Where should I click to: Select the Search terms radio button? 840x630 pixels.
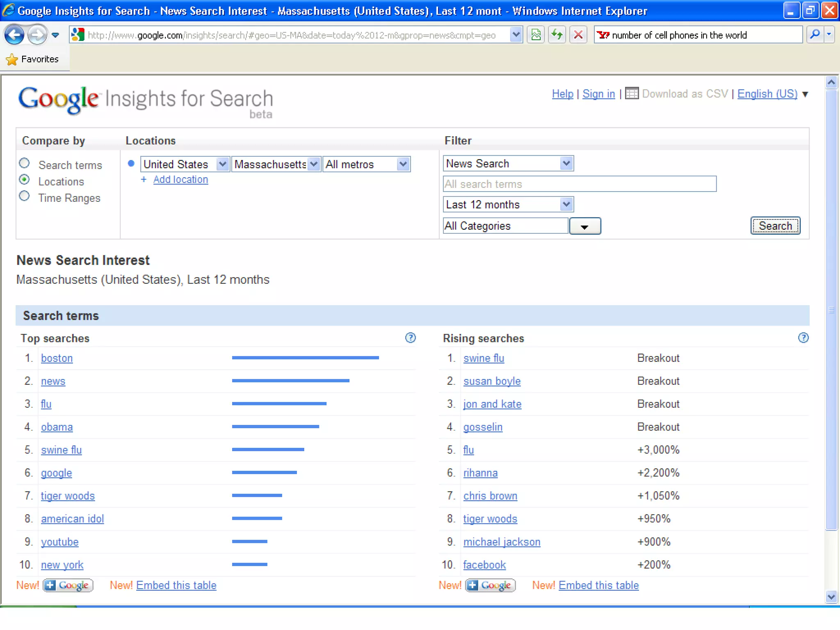click(25, 163)
